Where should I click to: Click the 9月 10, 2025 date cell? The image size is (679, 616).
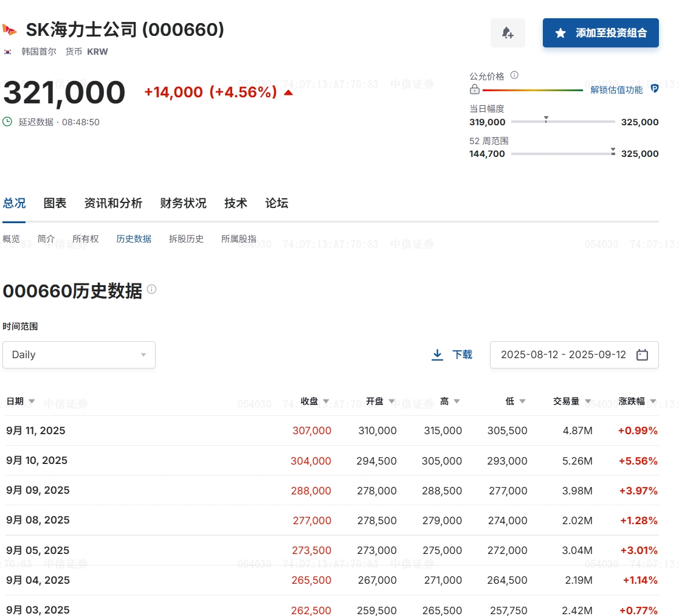37,460
